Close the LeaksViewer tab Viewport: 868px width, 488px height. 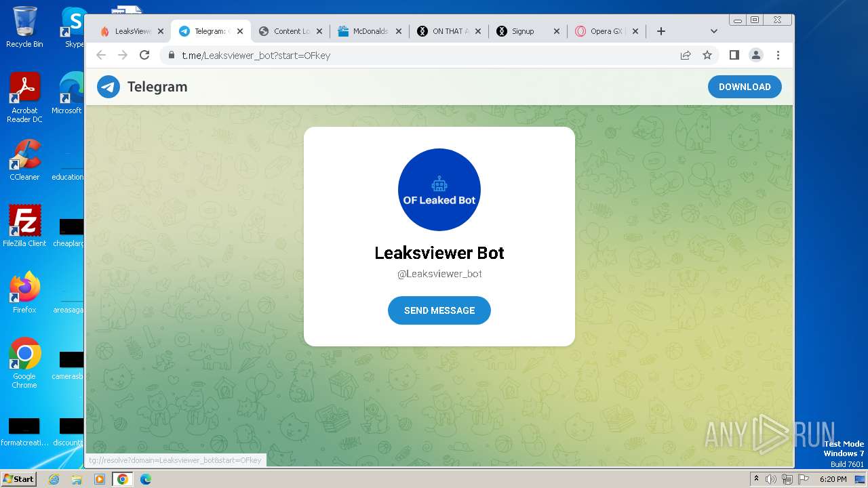161,31
